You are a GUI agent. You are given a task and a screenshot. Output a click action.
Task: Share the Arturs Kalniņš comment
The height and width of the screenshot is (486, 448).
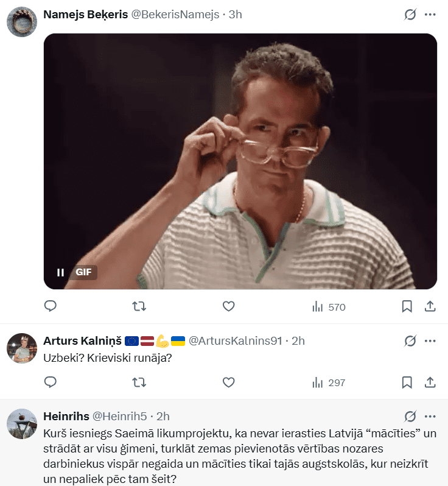(430, 382)
